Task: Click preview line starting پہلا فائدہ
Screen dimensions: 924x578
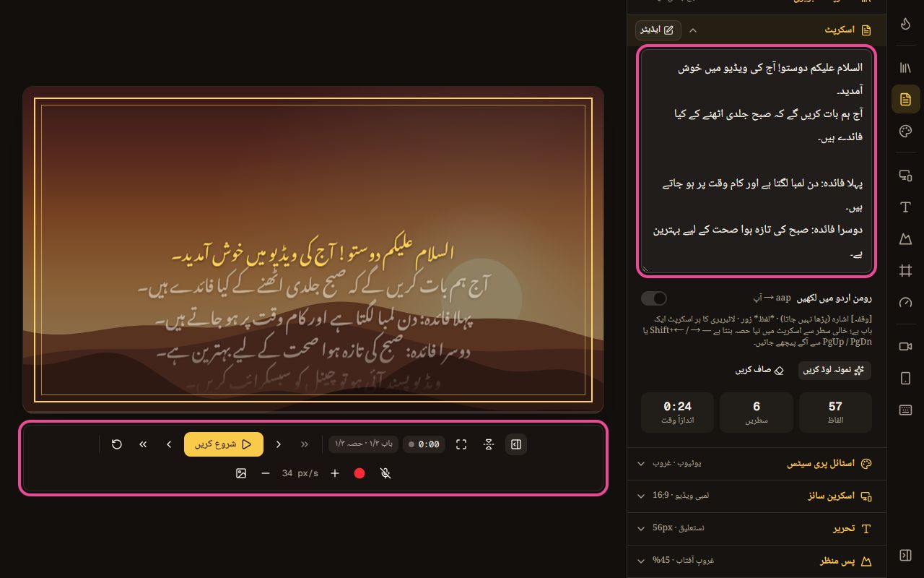Action: pos(313,320)
